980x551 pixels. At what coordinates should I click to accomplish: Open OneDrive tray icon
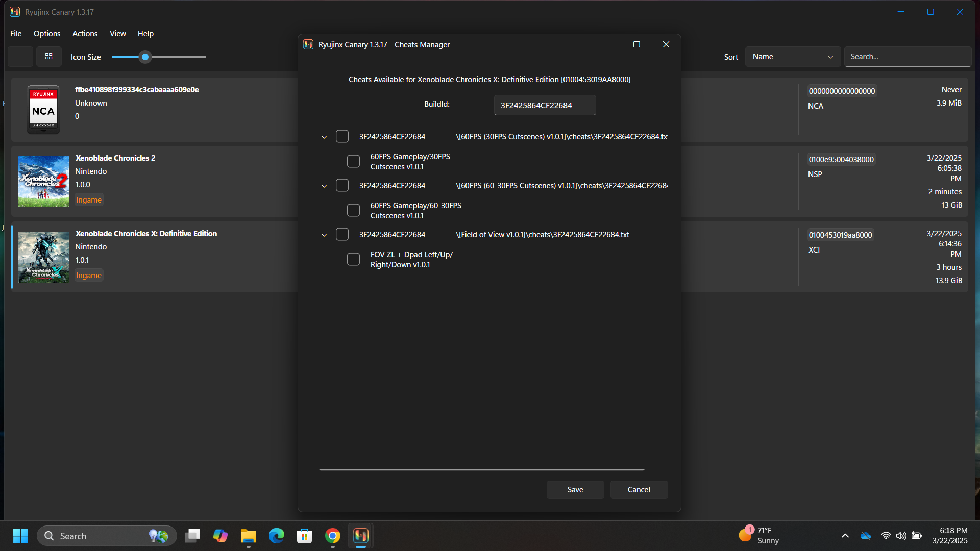tap(866, 536)
